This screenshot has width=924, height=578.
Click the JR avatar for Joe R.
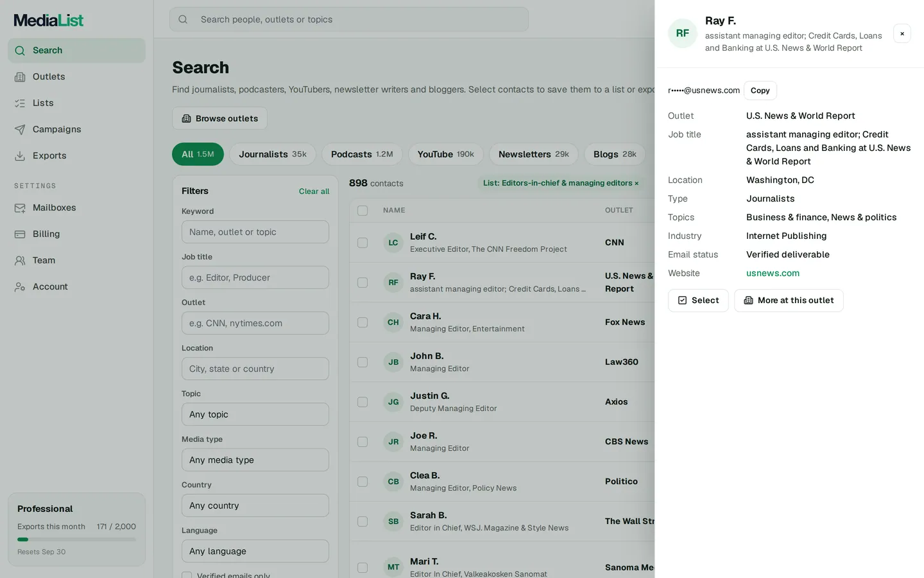click(393, 442)
